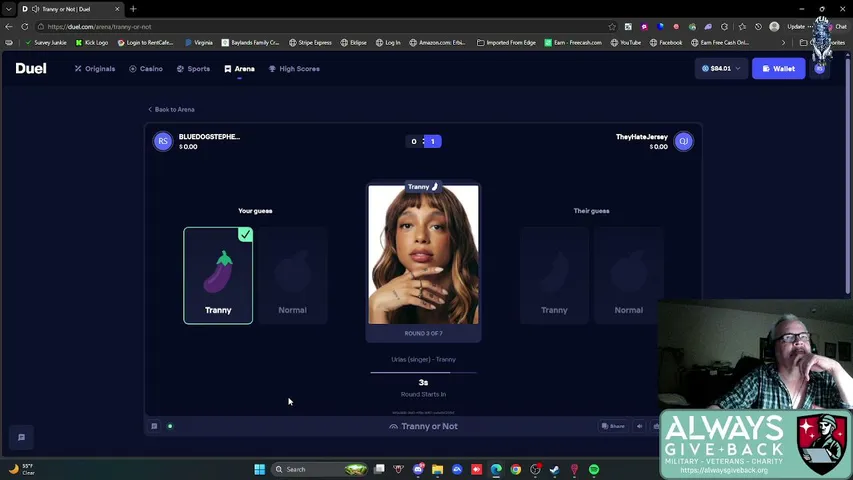Click the round countdown progress bar

[x=423, y=373]
